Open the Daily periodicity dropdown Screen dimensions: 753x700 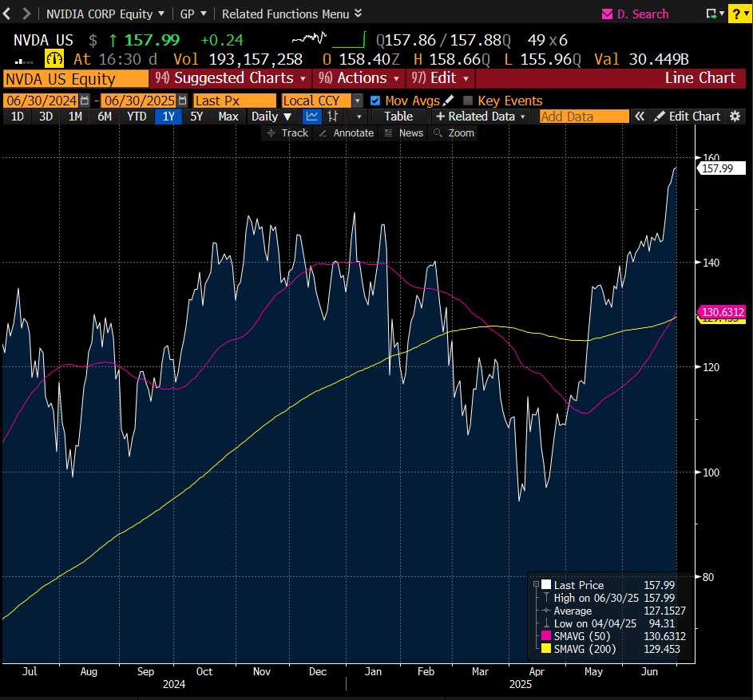271,117
